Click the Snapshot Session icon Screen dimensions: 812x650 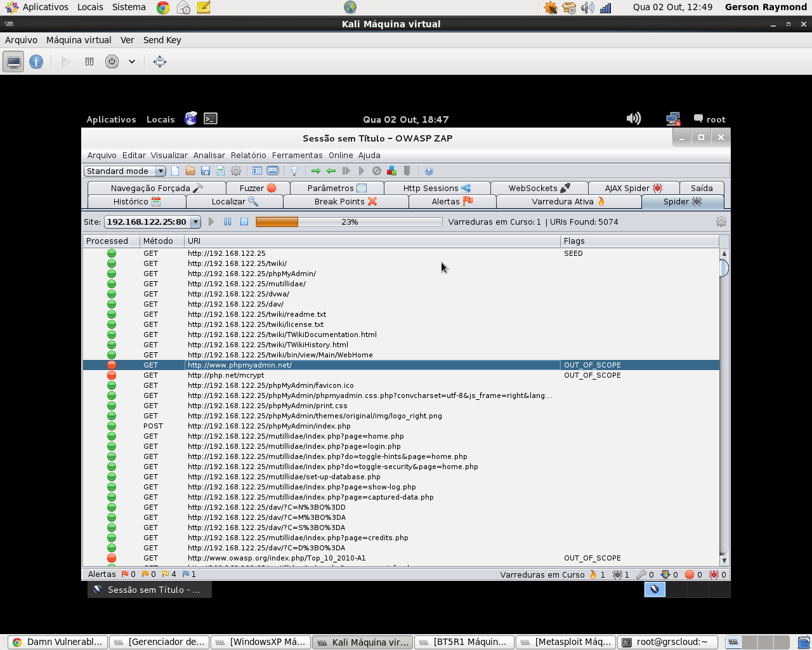click(221, 171)
